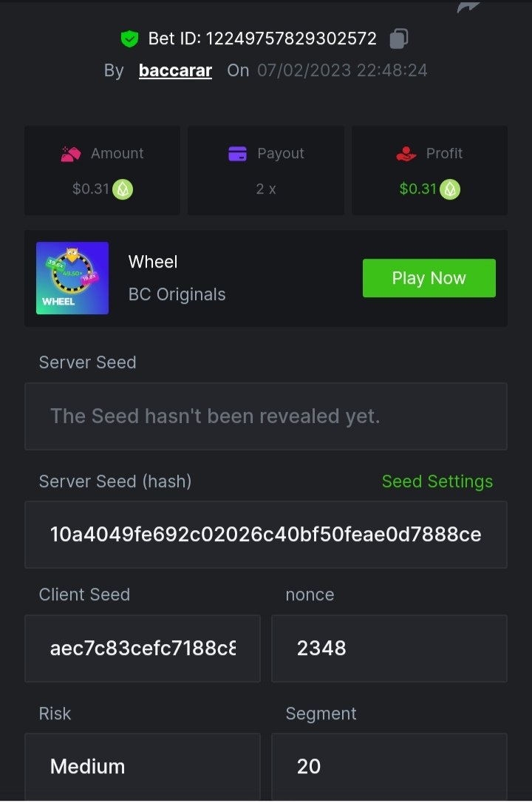
Task: Click the Segment field showing 20
Action: click(x=389, y=766)
